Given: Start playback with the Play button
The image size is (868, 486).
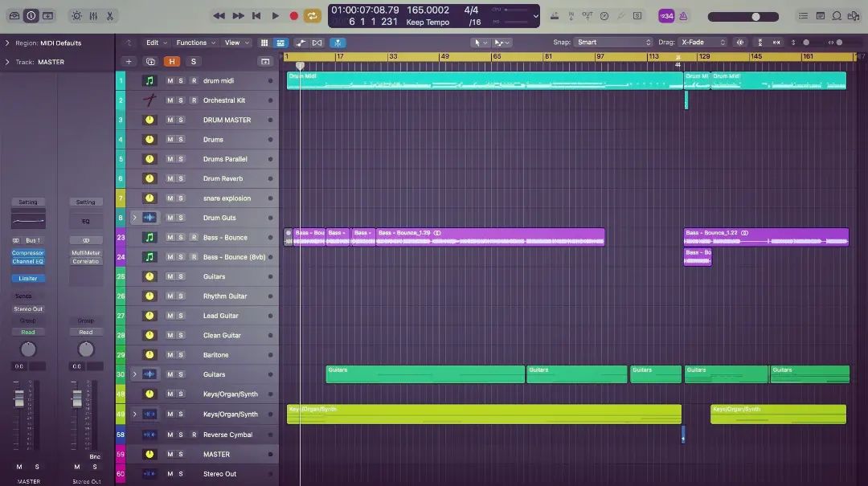Looking at the screenshot, I should coord(275,16).
